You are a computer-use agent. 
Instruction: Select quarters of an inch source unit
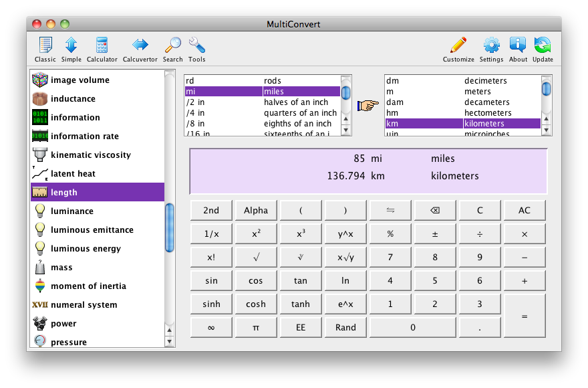tap(263, 112)
